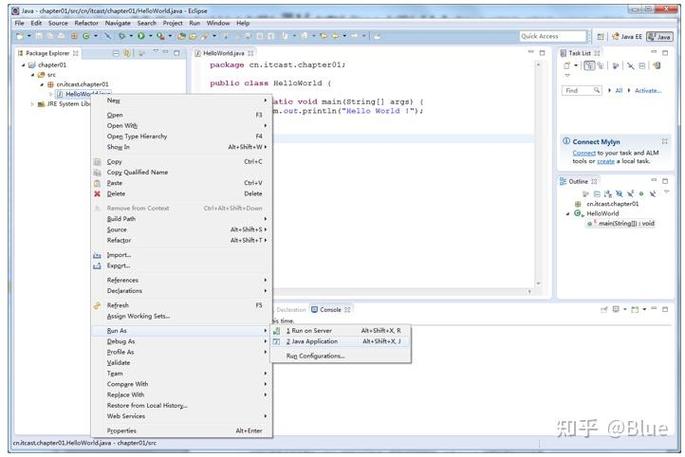This screenshot has width=685, height=457.
Task: Select Delete with the red X icon
Action: click(x=116, y=194)
